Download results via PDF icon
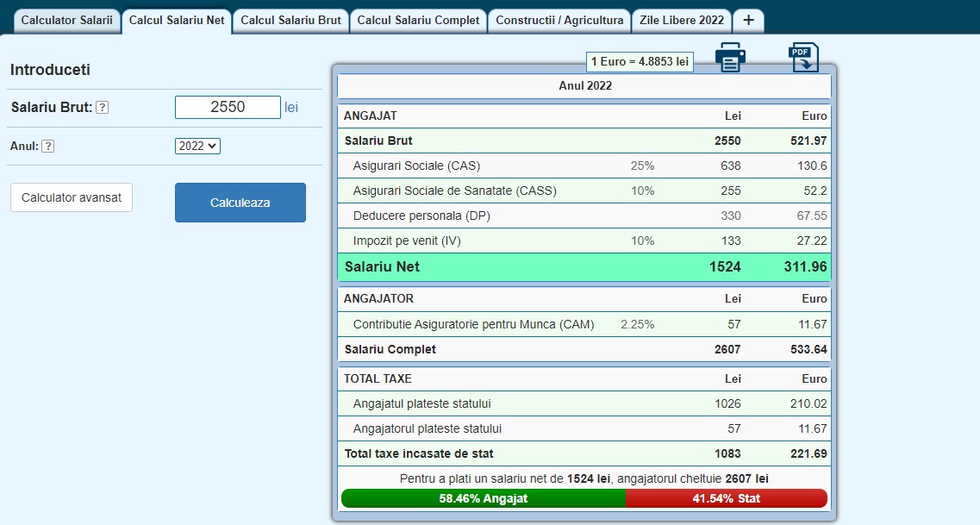Screen dimensions: 980x525 pyautogui.click(x=802, y=58)
